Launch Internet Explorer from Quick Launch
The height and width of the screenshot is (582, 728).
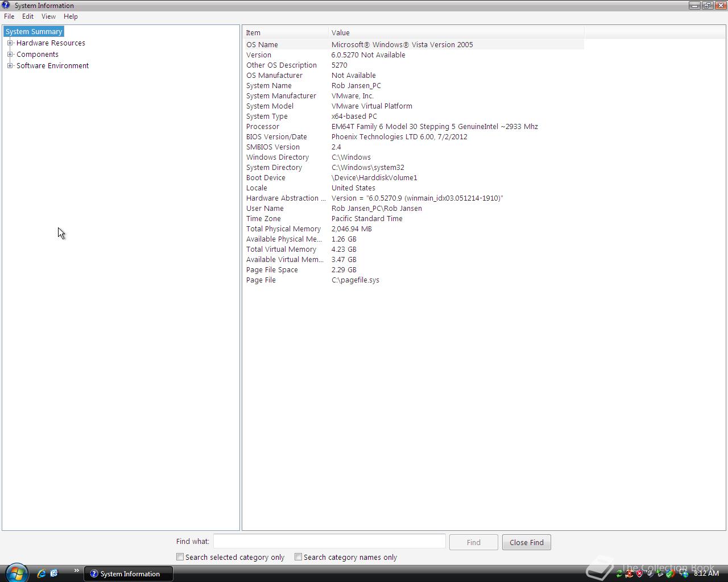[x=42, y=573]
